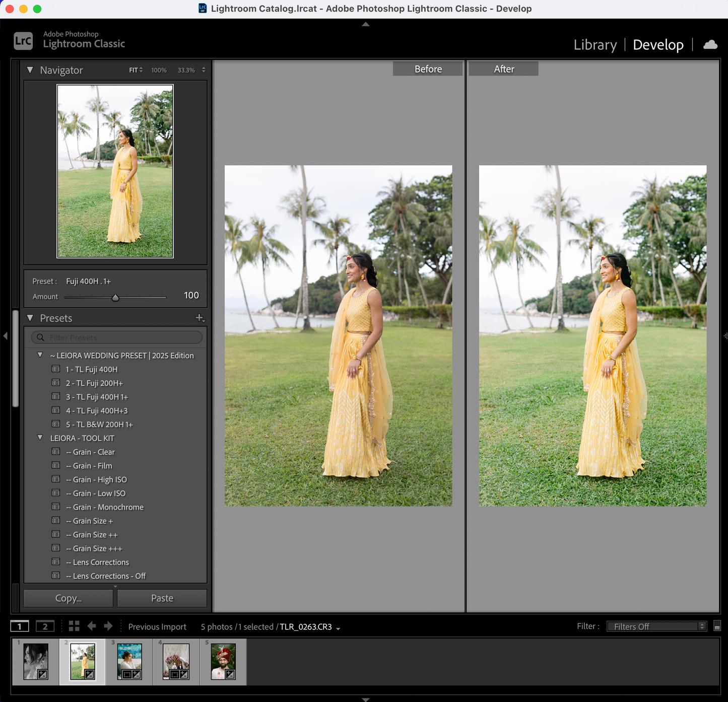
Task: Adjust the preset Amount slider handle
Action: [x=115, y=298]
